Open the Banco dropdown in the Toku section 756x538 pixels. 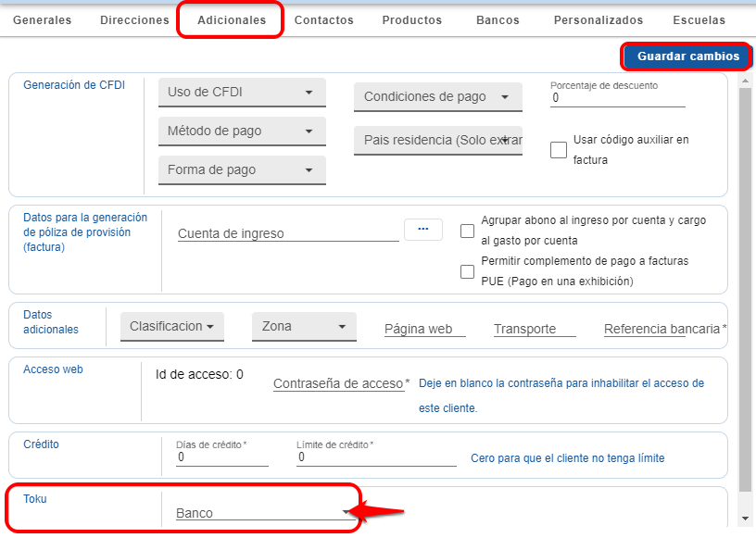point(262,510)
